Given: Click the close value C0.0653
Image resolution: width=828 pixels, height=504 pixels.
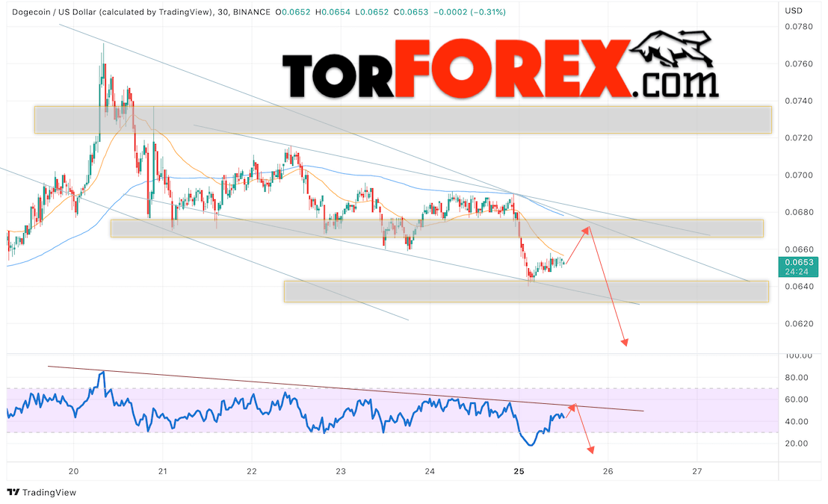Looking at the screenshot, I should point(411,12).
